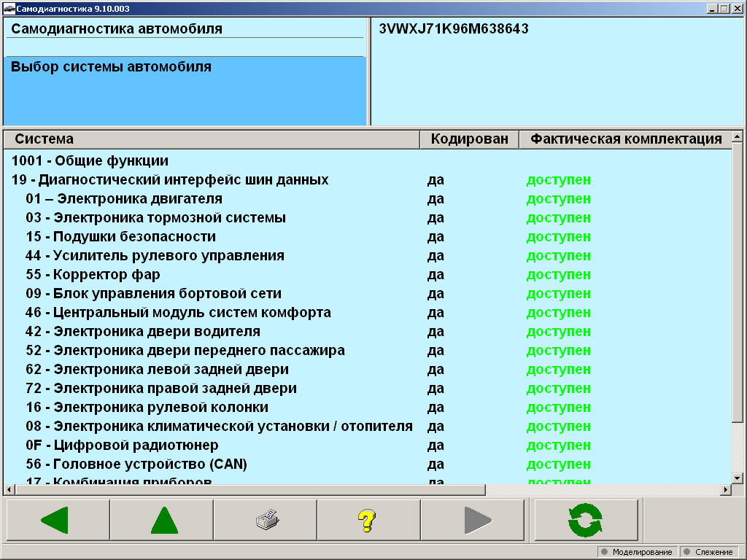747x560 pixels.
Task: Click the printer icon to print
Action: click(x=265, y=519)
